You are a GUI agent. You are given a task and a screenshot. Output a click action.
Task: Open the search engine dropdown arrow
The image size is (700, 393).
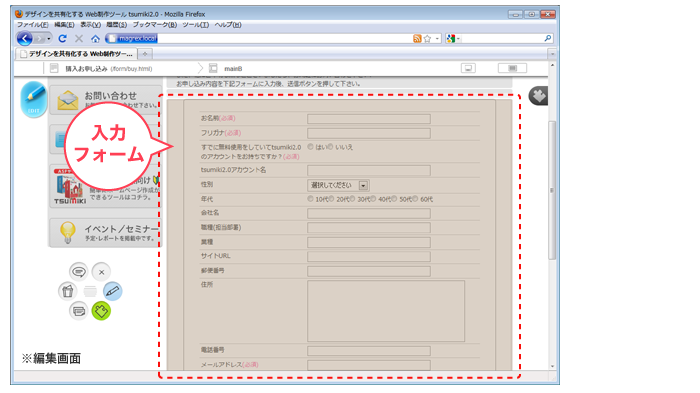pos(458,39)
